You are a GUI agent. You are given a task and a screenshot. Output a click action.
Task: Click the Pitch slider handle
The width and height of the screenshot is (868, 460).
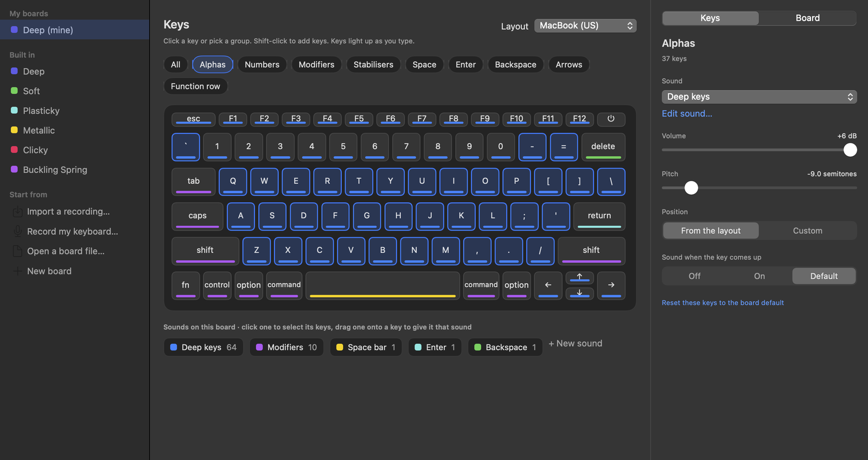(x=691, y=188)
